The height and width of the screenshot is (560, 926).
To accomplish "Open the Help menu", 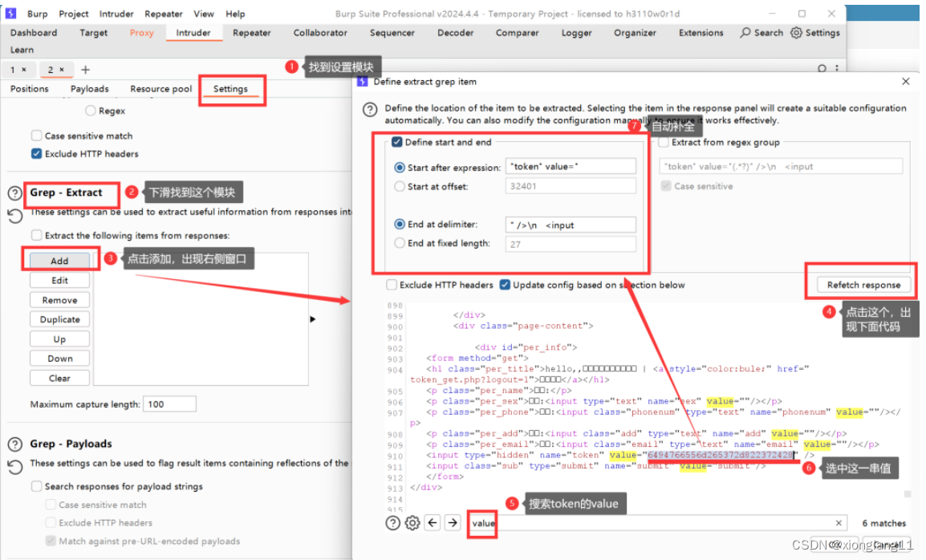I will [x=235, y=14].
